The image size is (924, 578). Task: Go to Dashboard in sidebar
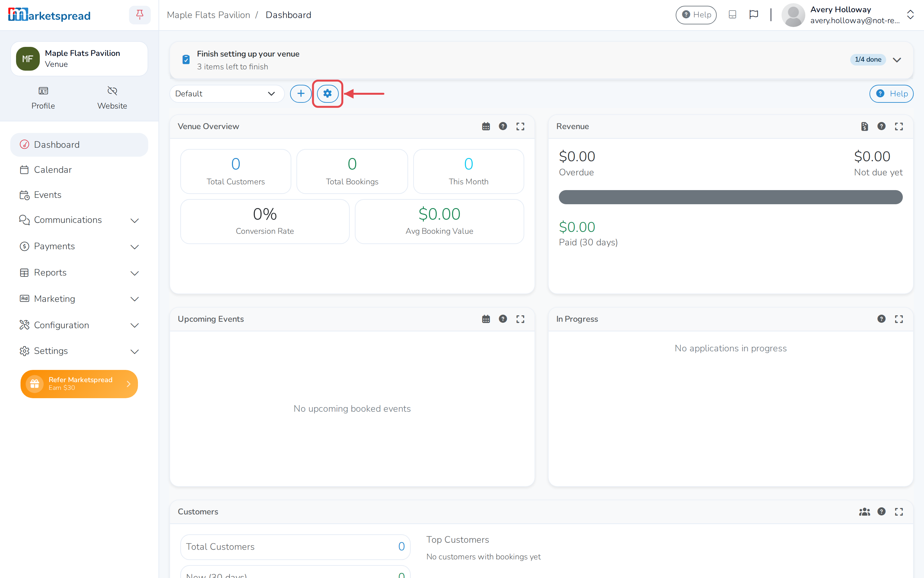(x=79, y=144)
